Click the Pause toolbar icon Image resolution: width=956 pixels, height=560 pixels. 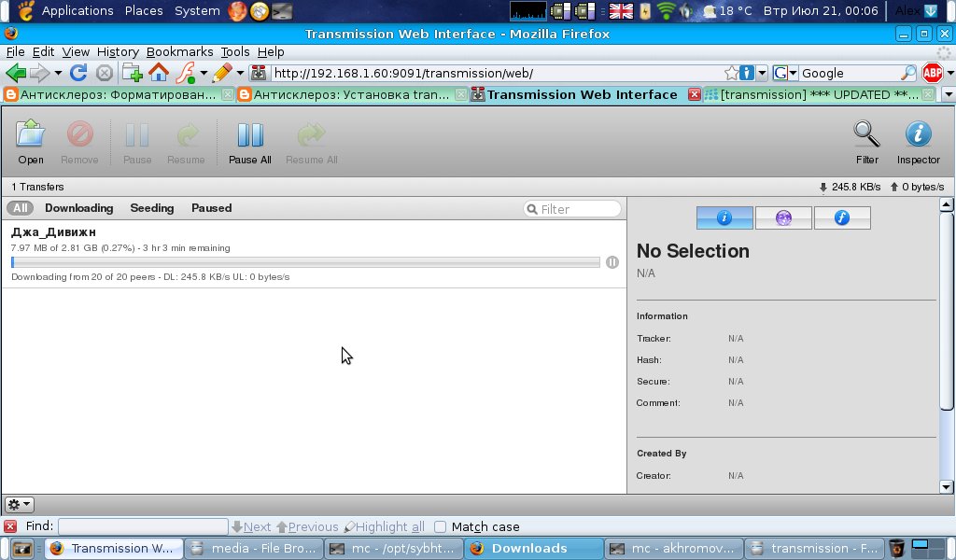pyautogui.click(x=137, y=142)
